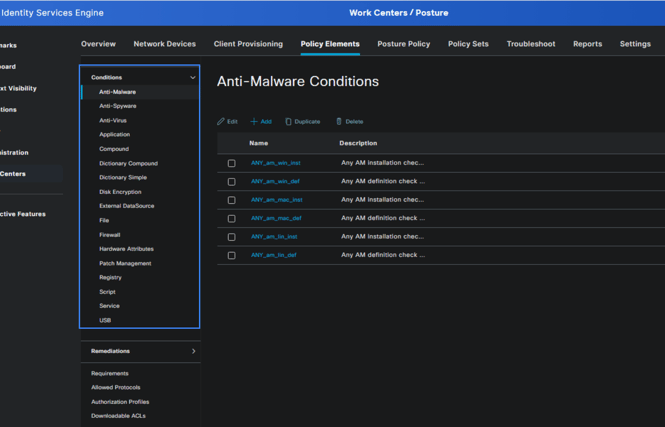Open the Reports tab
The width and height of the screenshot is (665, 427).
coord(587,44)
